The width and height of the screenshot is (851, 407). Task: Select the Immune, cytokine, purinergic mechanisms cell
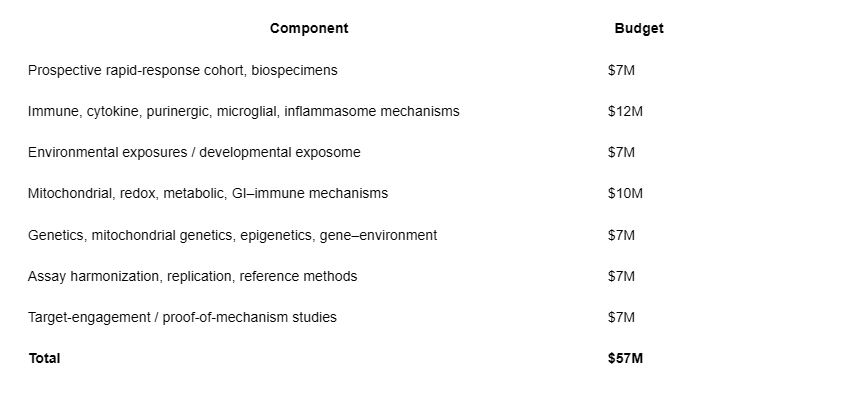click(x=244, y=111)
